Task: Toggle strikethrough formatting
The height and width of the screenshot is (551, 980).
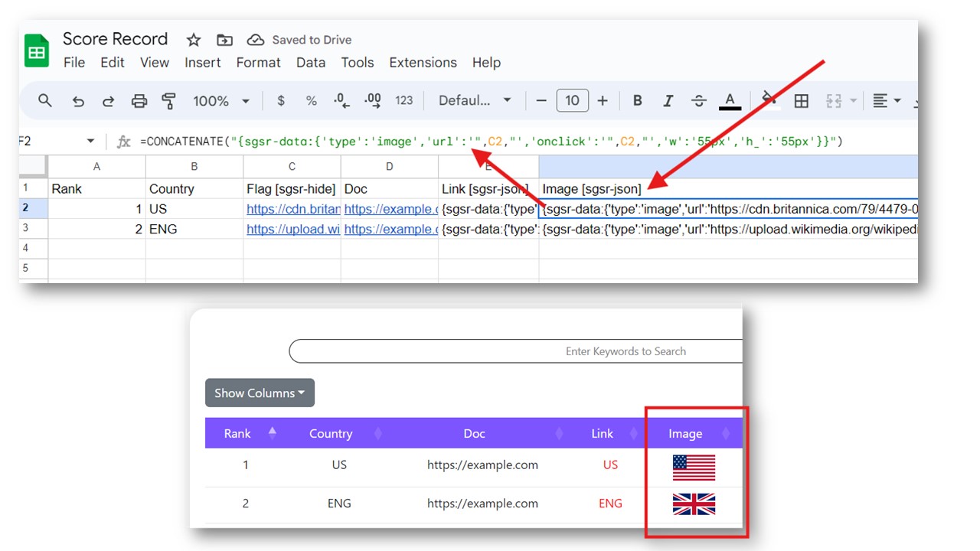Action: 698,101
